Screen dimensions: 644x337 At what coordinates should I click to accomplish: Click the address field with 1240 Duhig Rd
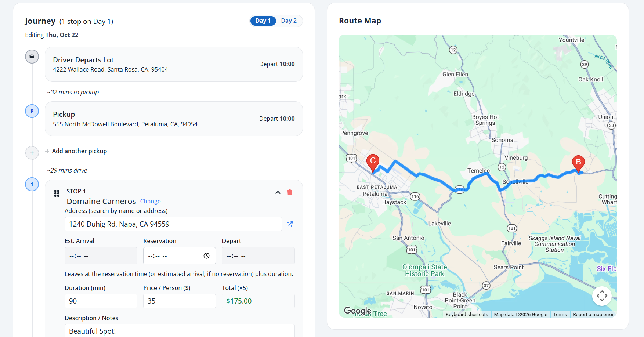(173, 224)
